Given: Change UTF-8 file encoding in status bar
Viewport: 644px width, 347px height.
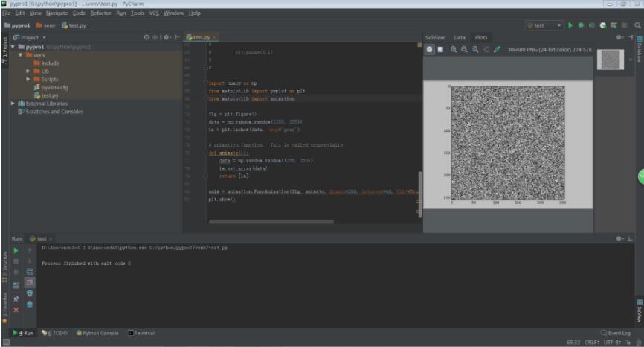Looking at the screenshot, I should click(612, 342).
